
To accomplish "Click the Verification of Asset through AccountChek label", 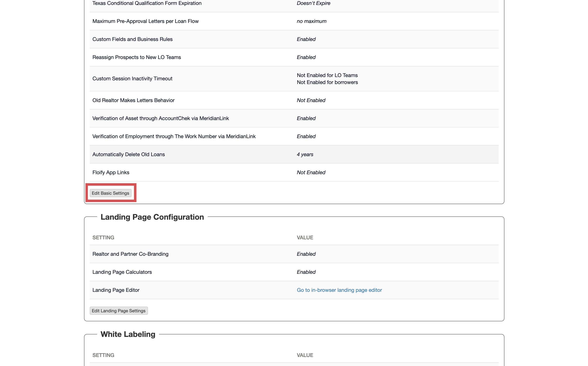I will (x=160, y=118).
